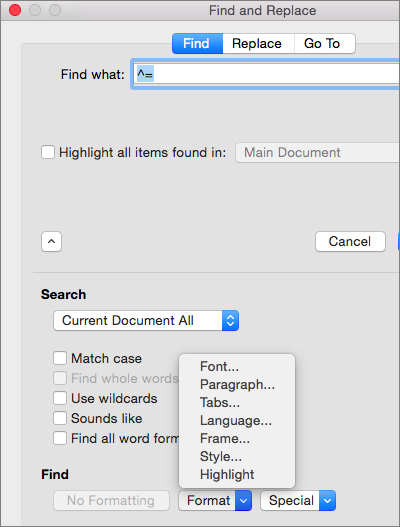Collapse the advanced search options
Viewport: 400px width, 527px height.
point(51,241)
